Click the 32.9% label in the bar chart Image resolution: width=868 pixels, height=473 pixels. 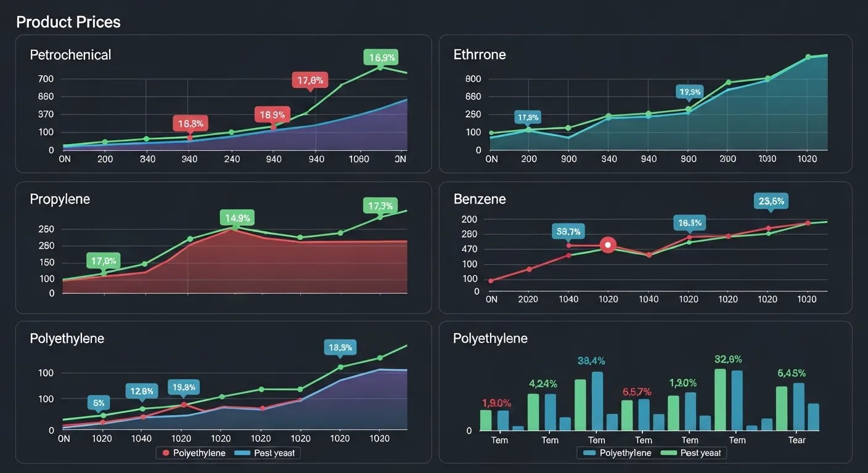pos(728,359)
